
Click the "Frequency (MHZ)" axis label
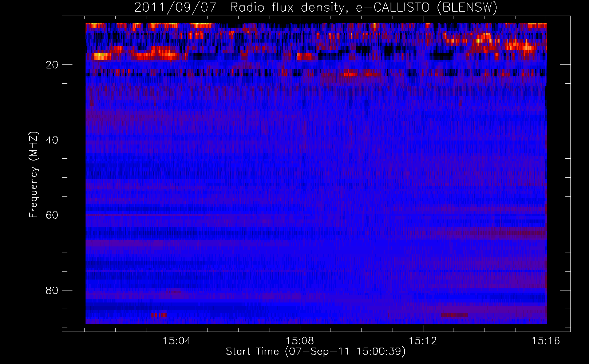[x=33, y=174]
